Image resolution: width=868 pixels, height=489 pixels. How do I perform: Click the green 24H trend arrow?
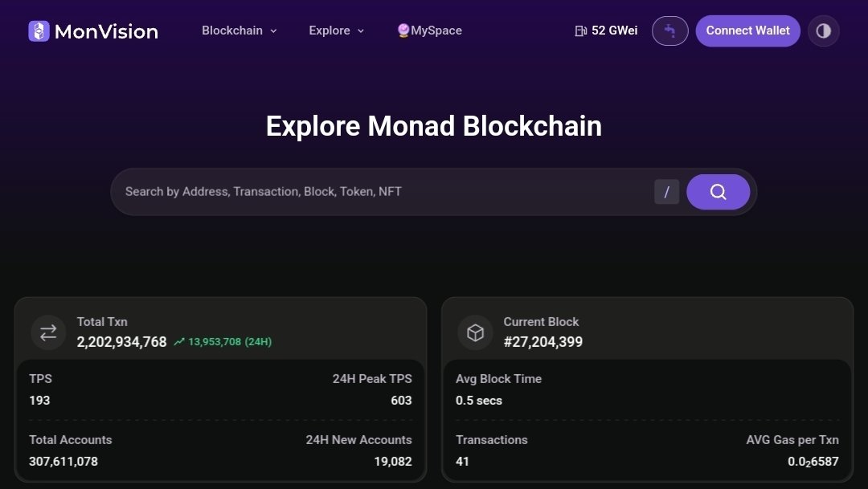(x=178, y=342)
